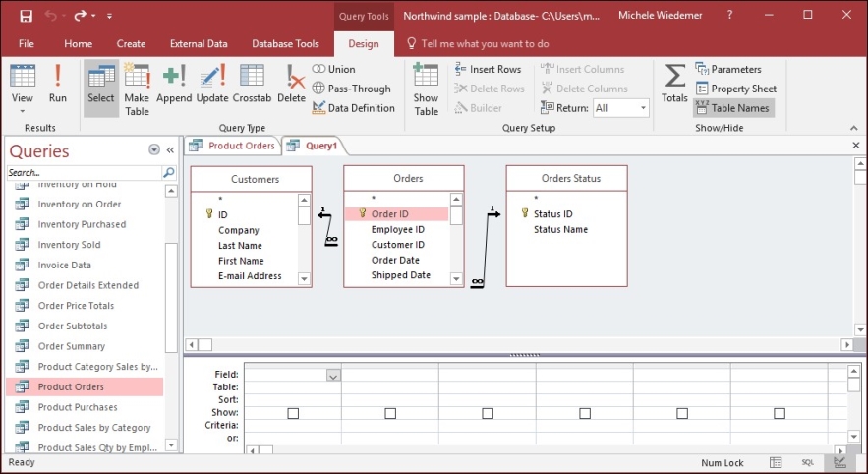Screen dimensions: 868x474
Task: Check the second column Show checkbox
Action: click(x=390, y=414)
